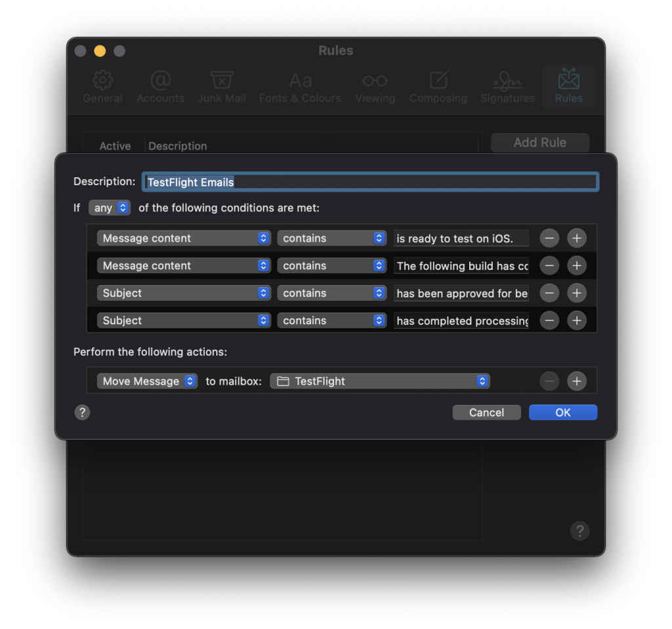Click the Description text field

[369, 182]
